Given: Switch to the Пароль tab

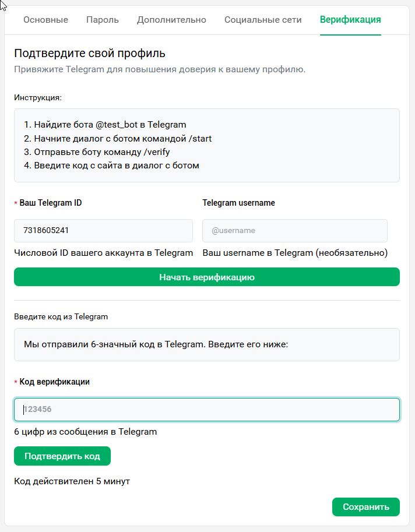Looking at the screenshot, I should pyautogui.click(x=103, y=20).
